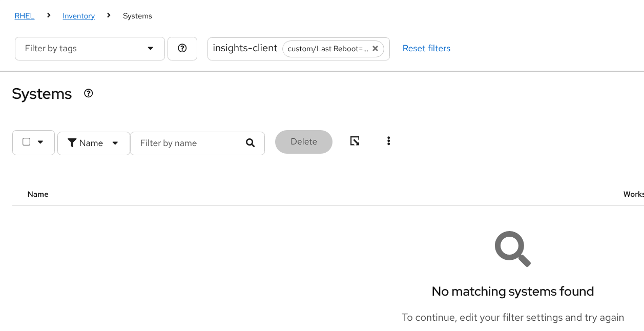Click the export icon in toolbar
Image resolution: width=644 pixels, height=331 pixels.
pos(355,141)
